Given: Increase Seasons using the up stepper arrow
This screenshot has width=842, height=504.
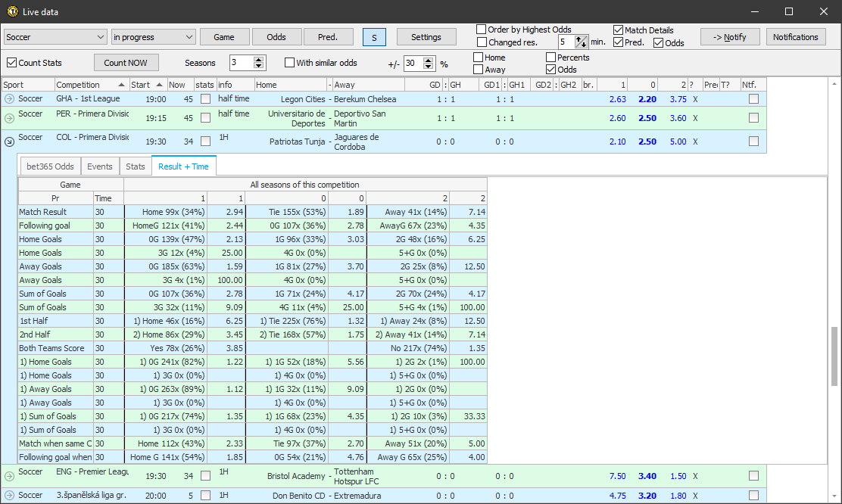Looking at the screenshot, I should click(257, 60).
